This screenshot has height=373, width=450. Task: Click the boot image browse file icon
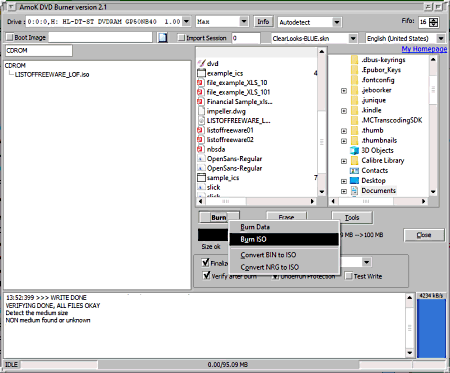162,37
